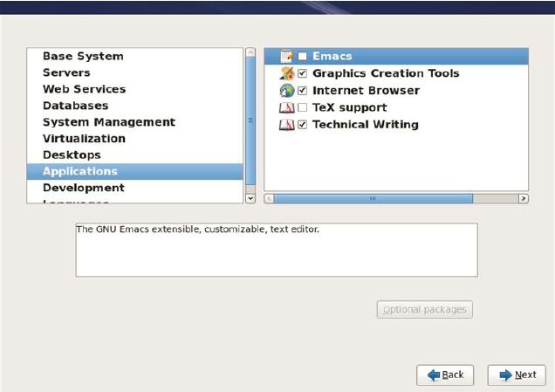
Task: Click the Optional packages button
Action: click(x=425, y=310)
